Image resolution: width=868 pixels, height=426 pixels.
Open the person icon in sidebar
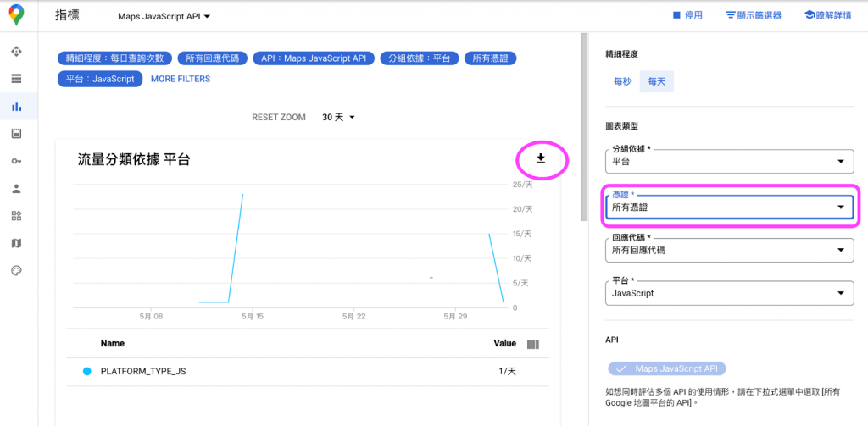click(x=17, y=189)
